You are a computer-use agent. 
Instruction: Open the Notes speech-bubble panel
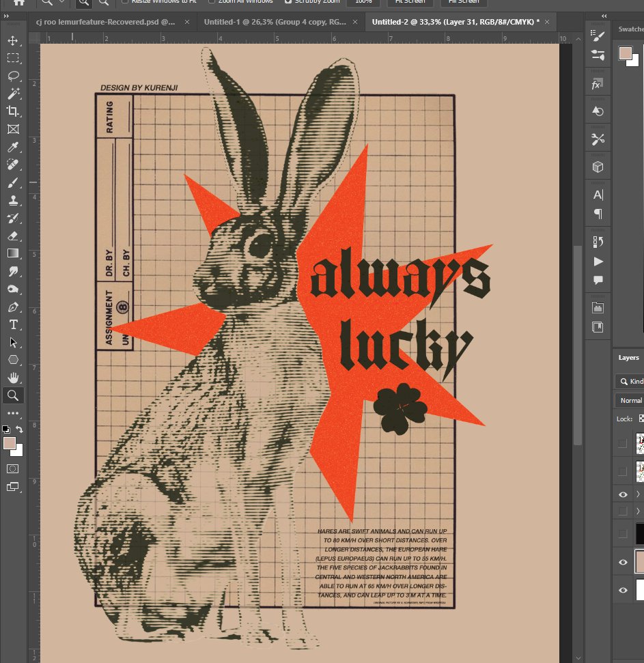[598, 280]
